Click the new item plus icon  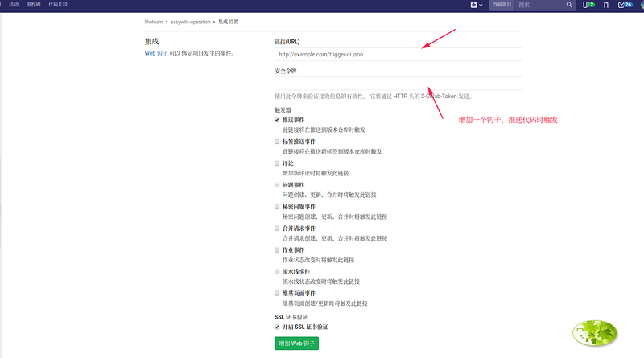point(473,5)
